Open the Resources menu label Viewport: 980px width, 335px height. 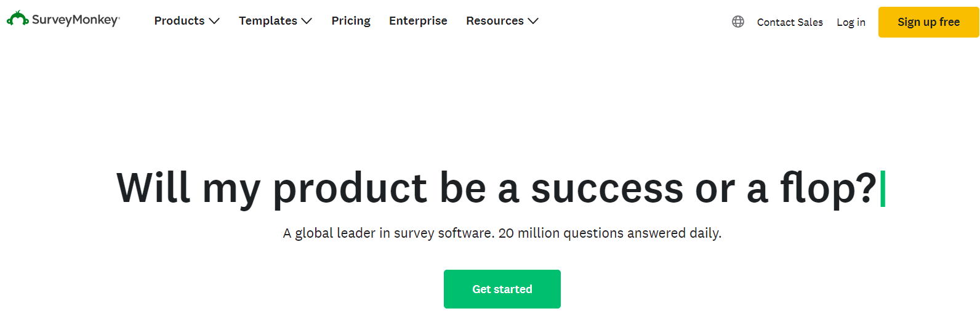[x=494, y=21]
